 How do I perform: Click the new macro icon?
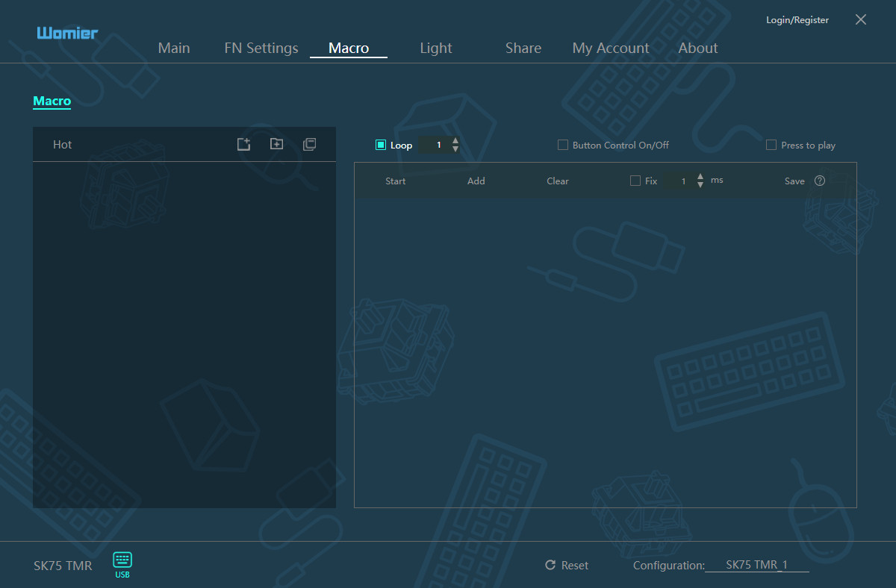point(243,144)
